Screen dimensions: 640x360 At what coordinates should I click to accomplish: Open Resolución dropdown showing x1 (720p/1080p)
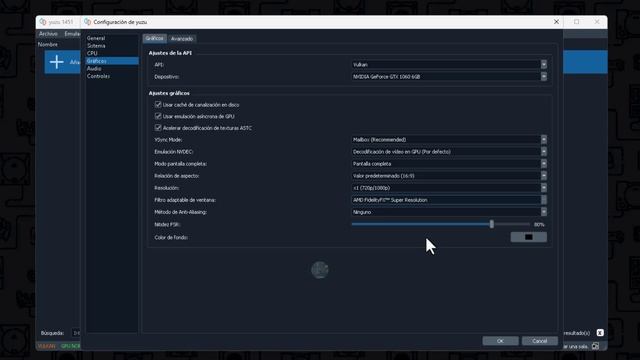tap(449, 188)
